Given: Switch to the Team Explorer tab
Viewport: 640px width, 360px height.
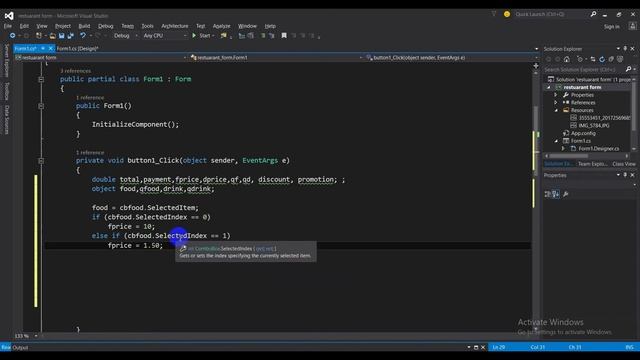Looking at the screenshot, I should tap(593, 164).
